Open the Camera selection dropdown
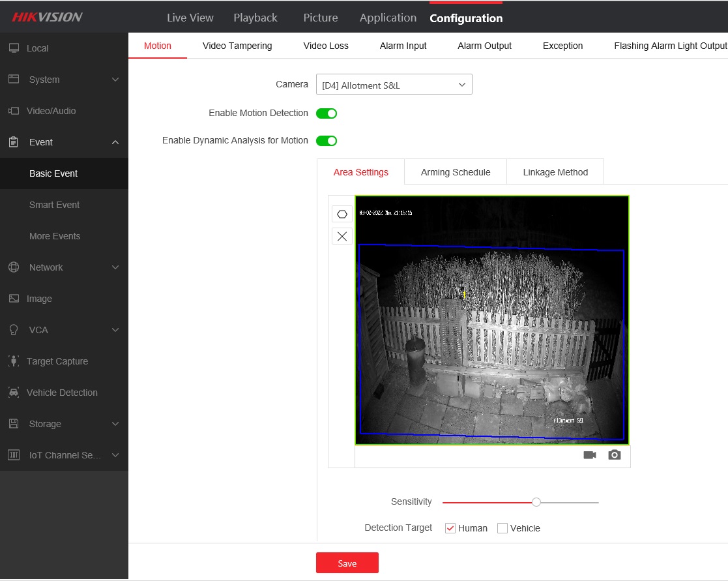Image resolution: width=728 pixels, height=581 pixels. pyautogui.click(x=394, y=85)
